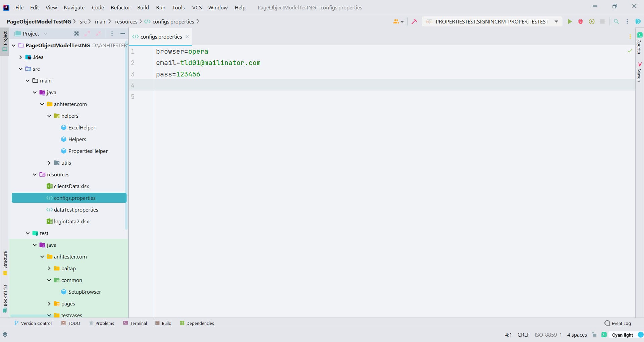The width and height of the screenshot is (644, 342).
Task: Expand the utils package
Action: coord(49,163)
